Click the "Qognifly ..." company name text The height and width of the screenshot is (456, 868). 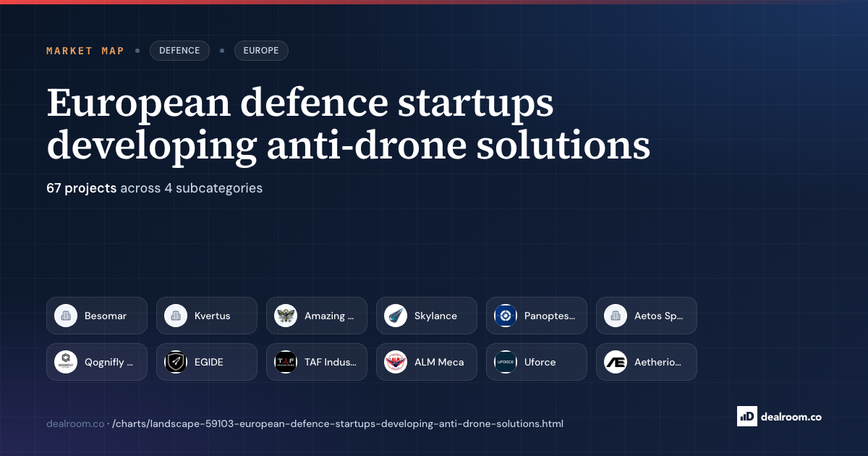click(x=109, y=362)
